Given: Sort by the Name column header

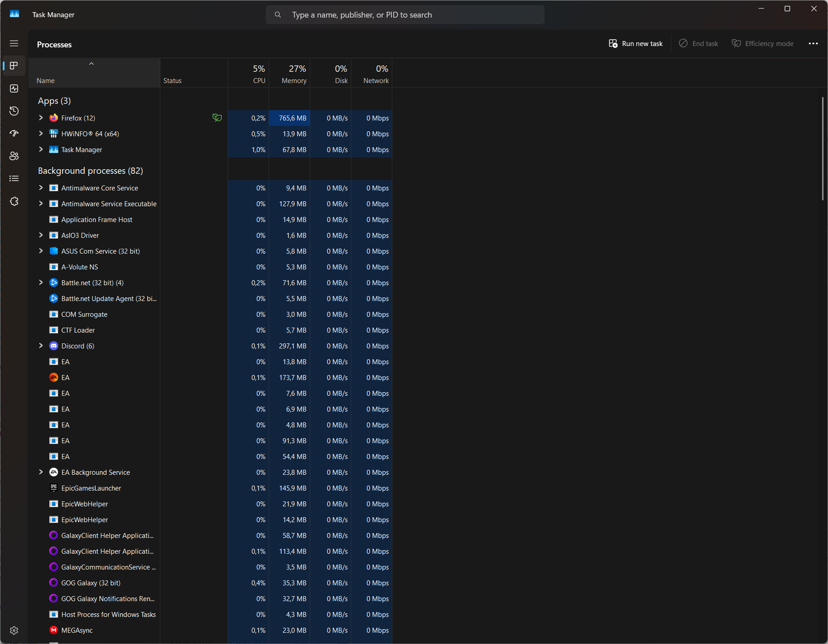Looking at the screenshot, I should coord(94,73).
